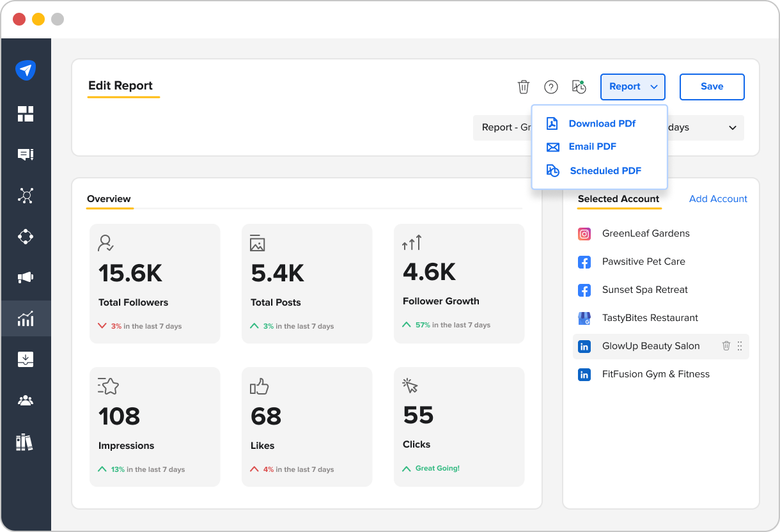Screen dimensions: 780x532
Task: Click the 15.6K Total Followers value
Action: pyautogui.click(x=130, y=274)
